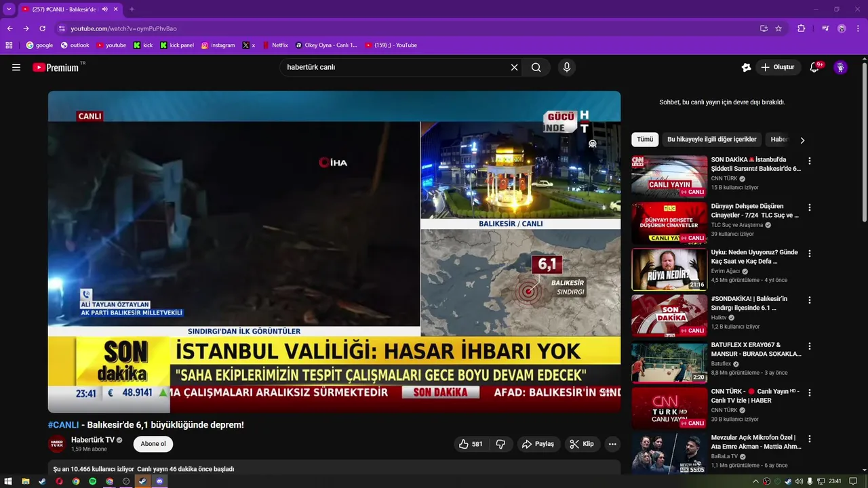Open the RÜYA NEDİR Uyku video thumbnail

669,269
